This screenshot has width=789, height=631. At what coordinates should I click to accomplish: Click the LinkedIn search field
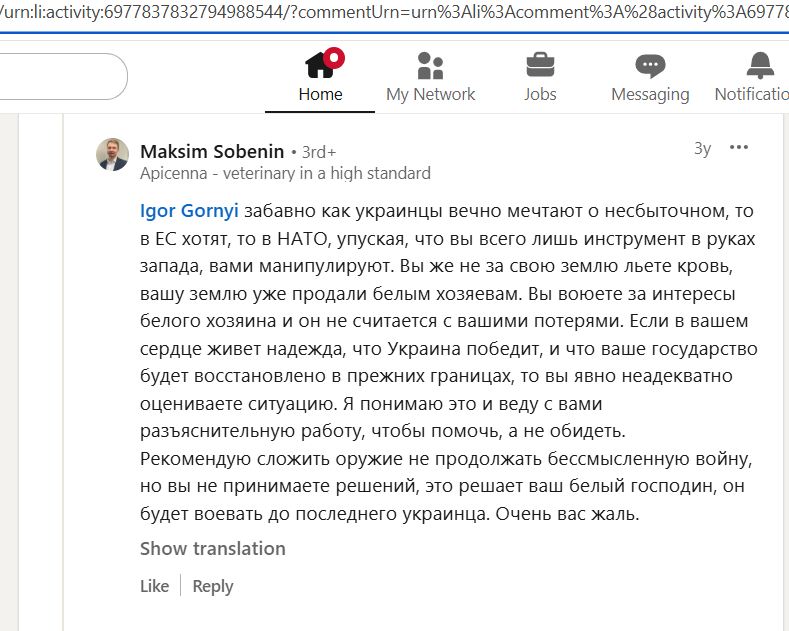pos(60,76)
